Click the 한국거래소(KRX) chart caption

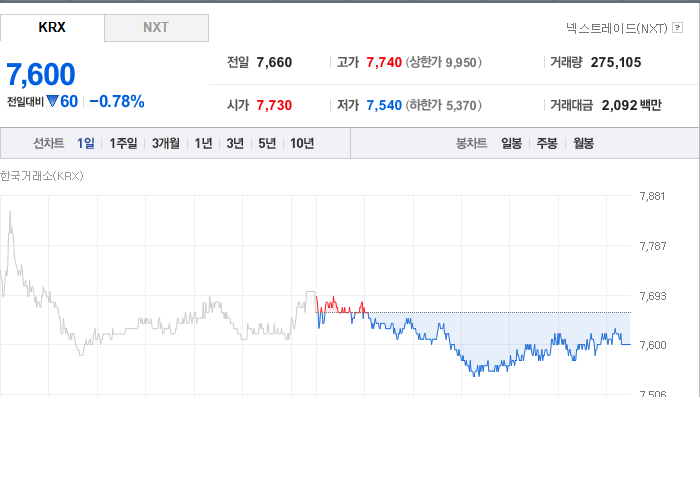tap(42, 176)
